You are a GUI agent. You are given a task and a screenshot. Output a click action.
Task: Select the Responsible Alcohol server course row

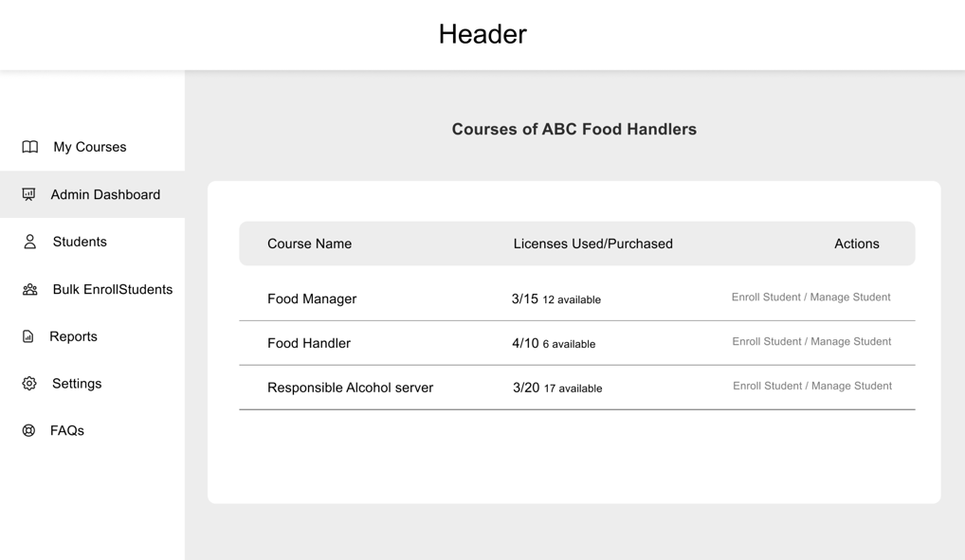tap(577, 388)
